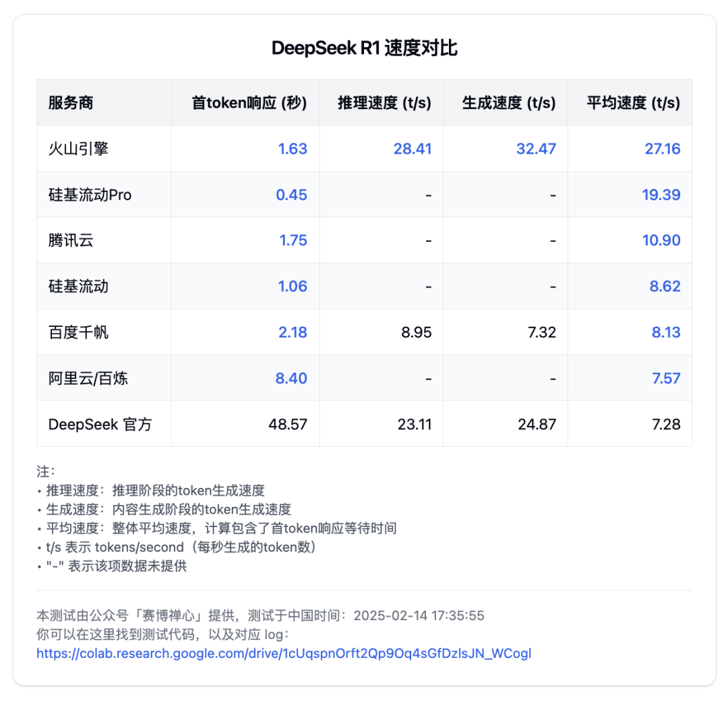
Task: Click the value "7.28" average speed
Action: [666, 424]
